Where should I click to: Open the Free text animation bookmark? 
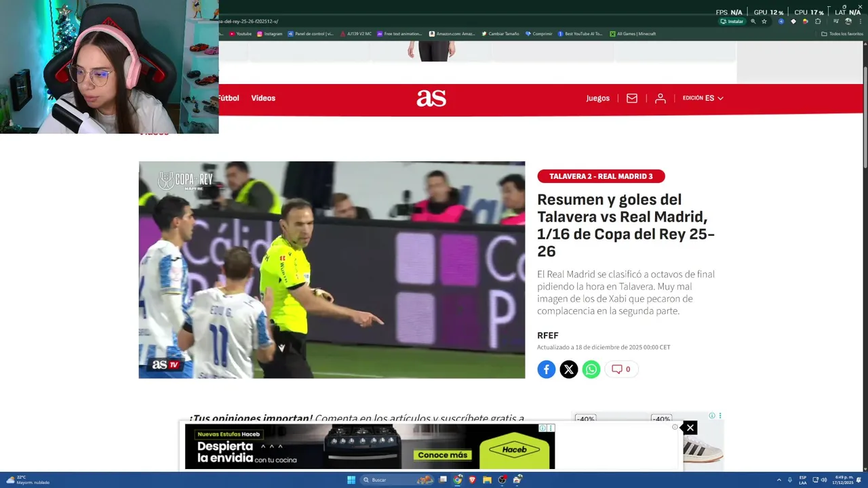(x=399, y=34)
